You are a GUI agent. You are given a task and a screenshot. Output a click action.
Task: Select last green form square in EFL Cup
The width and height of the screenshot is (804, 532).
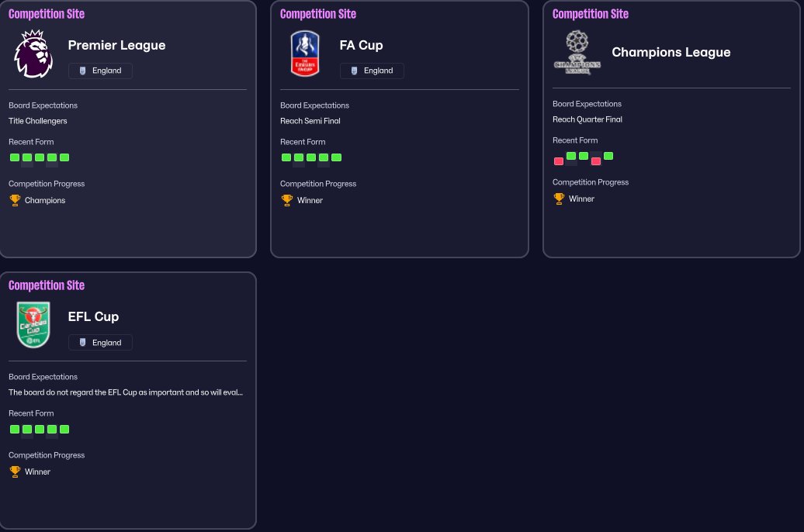[64, 429]
